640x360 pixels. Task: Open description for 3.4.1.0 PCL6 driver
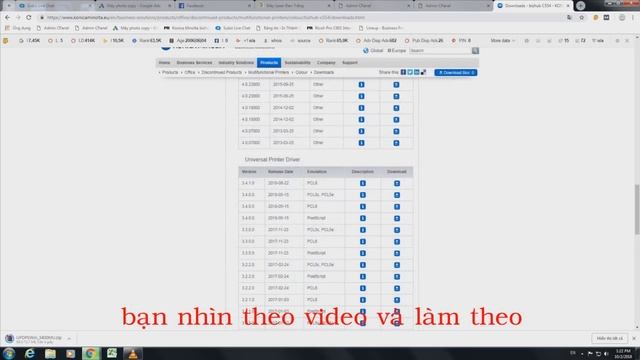coord(362,183)
